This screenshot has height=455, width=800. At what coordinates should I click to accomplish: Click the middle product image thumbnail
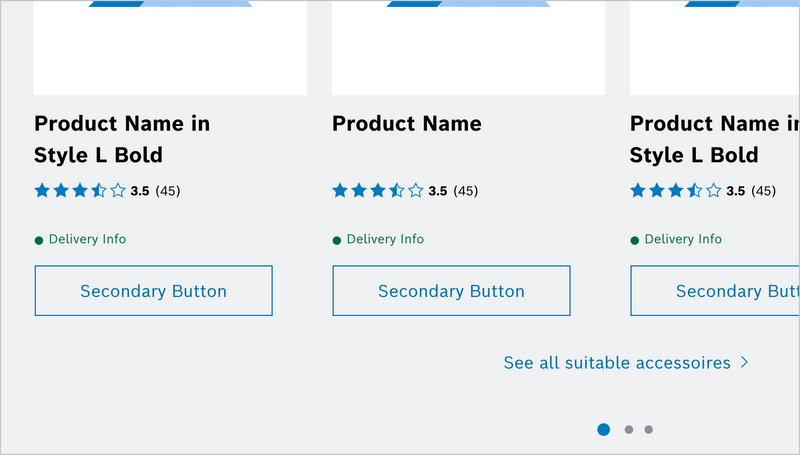(468, 48)
